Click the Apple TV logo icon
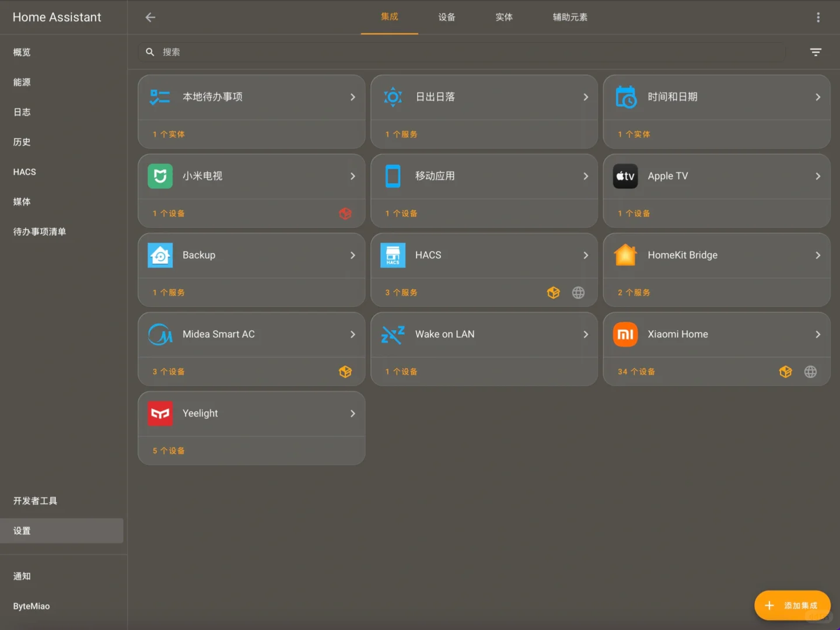The image size is (840, 630). [x=625, y=176]
